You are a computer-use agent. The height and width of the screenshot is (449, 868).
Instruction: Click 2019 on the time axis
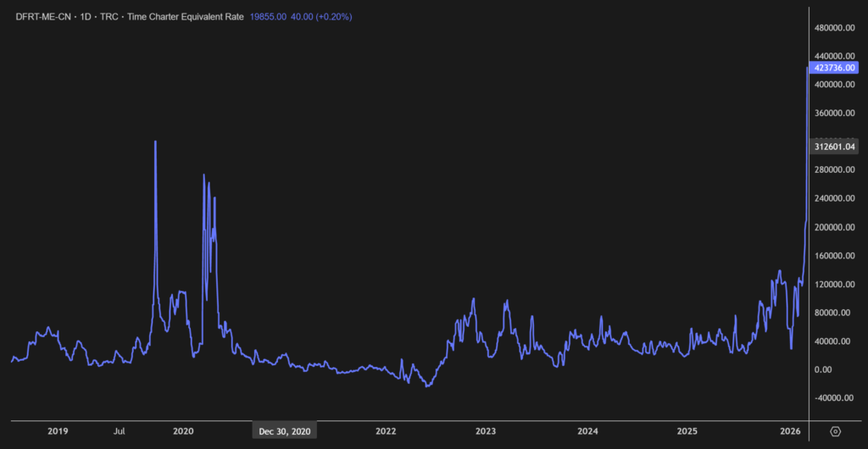[x=58, y=431]
